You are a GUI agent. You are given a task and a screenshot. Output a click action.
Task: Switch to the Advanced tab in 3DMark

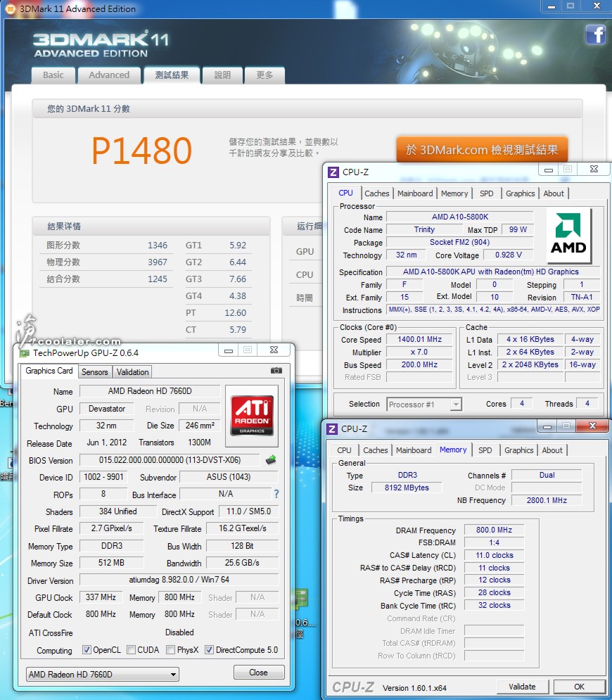click(x=109, y=75)
